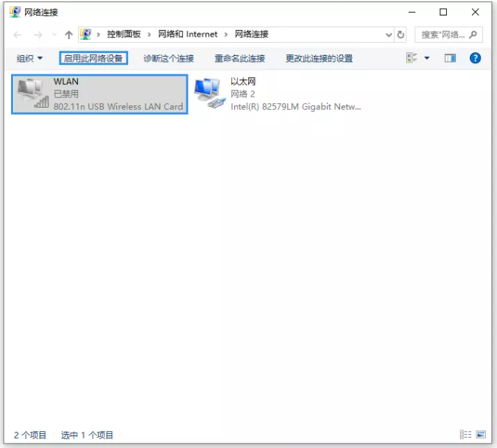The height and width of the screenshot is (448, 497).
Task: Choose 重命名此连接 command
Action: point(239,58)
